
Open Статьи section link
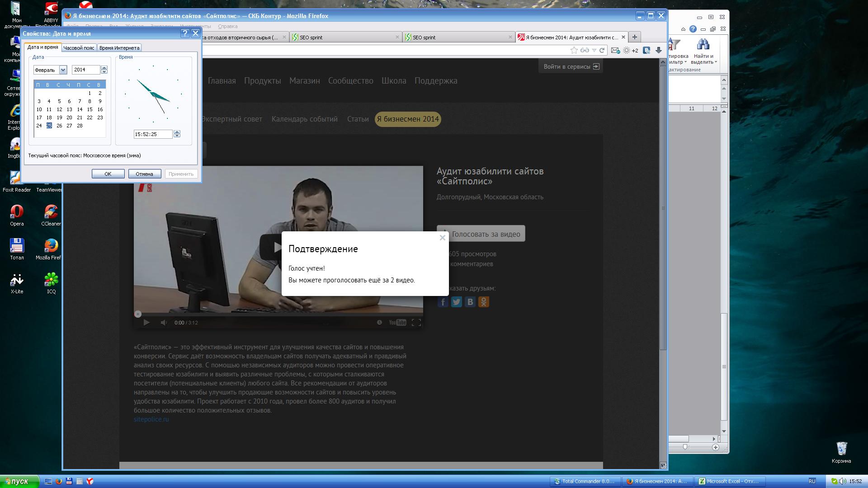(x=358, y=119)
